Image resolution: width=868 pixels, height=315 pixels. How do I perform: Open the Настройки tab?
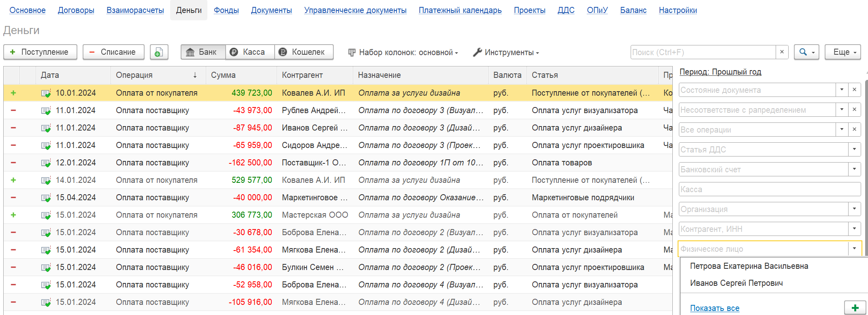coord(678,10)
